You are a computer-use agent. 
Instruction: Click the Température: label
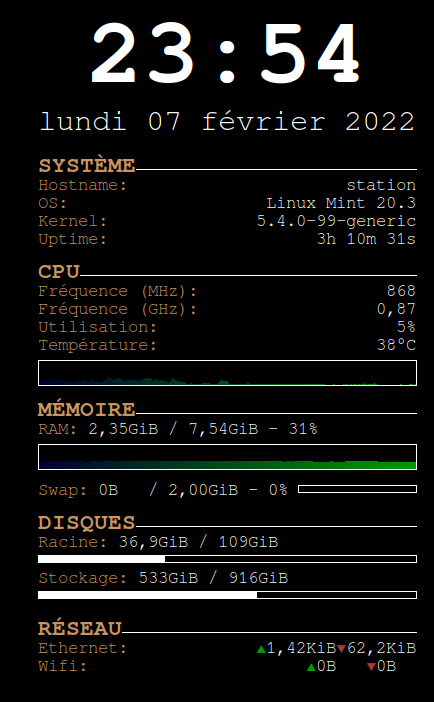(98, 346)
